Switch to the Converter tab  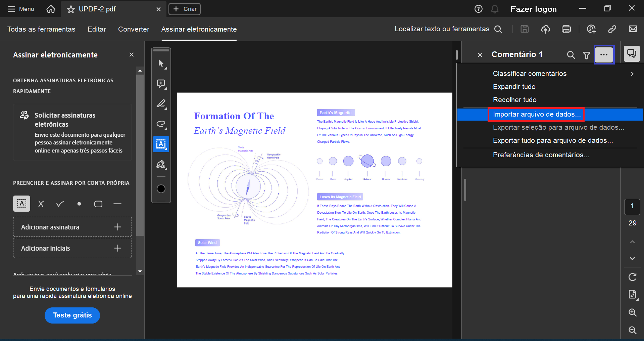[134, 29]
